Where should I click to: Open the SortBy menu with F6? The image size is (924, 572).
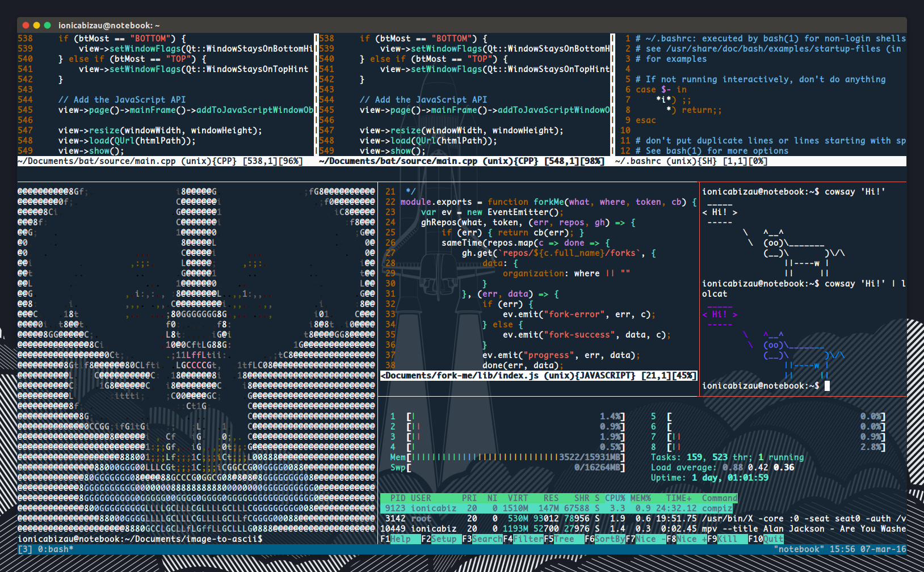[x=605, y=539]
